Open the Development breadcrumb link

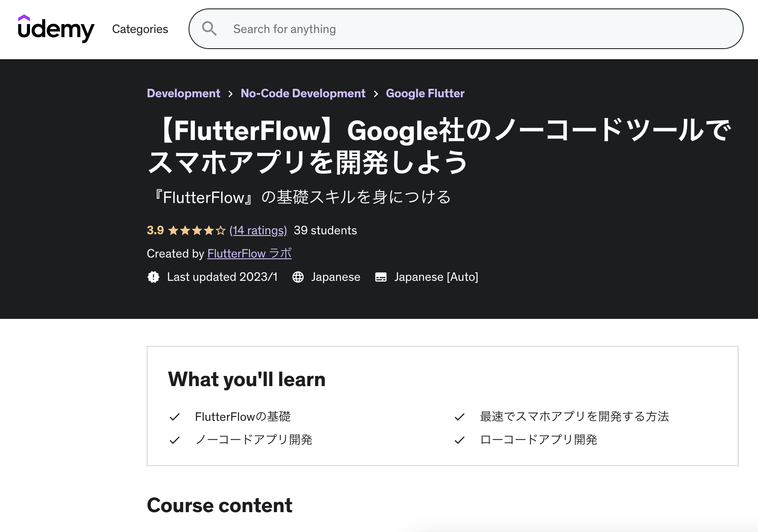point(183,93)
